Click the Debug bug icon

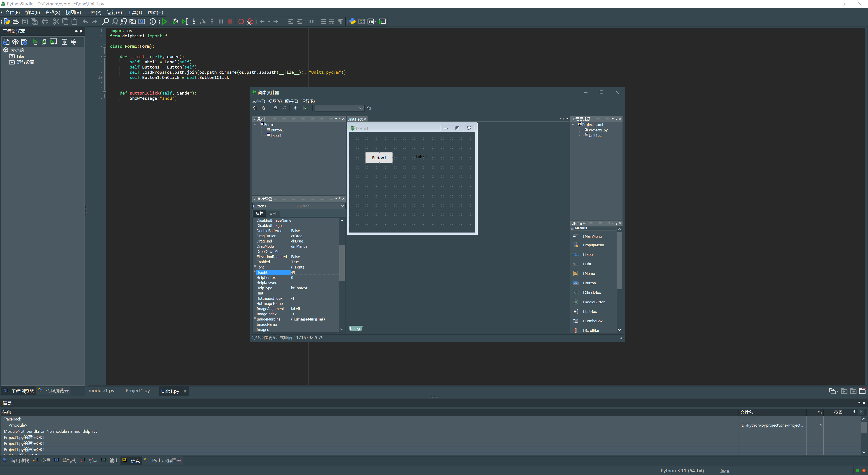176,21
